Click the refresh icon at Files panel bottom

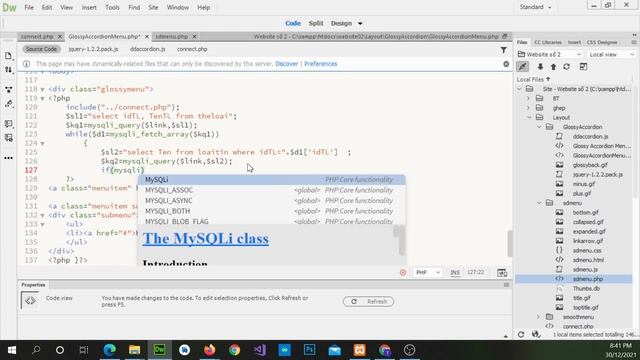point(521,334)
